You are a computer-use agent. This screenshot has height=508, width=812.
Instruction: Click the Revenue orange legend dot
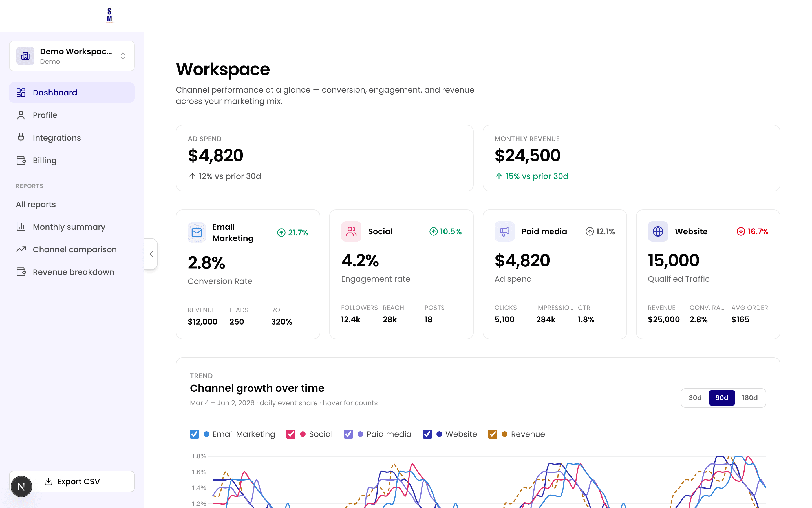click(x=504, y=434)
